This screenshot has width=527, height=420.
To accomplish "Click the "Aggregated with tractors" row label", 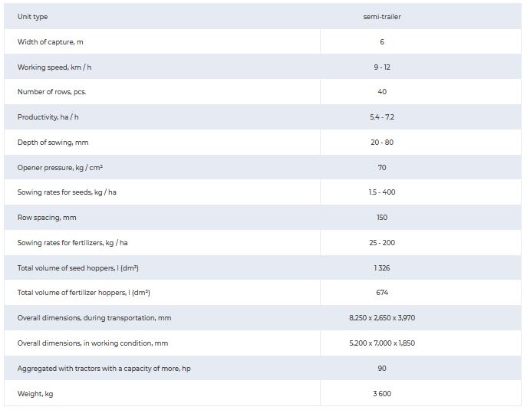I will [x=104, y=369].
